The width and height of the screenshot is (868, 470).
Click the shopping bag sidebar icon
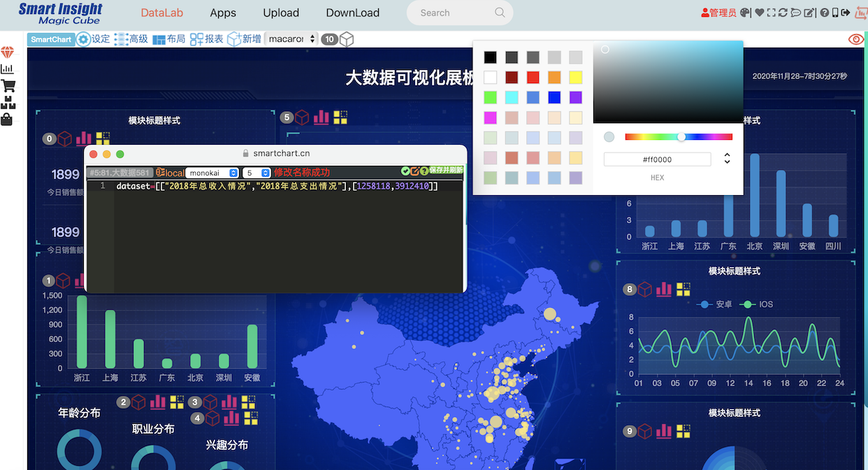tap(7, 119)
